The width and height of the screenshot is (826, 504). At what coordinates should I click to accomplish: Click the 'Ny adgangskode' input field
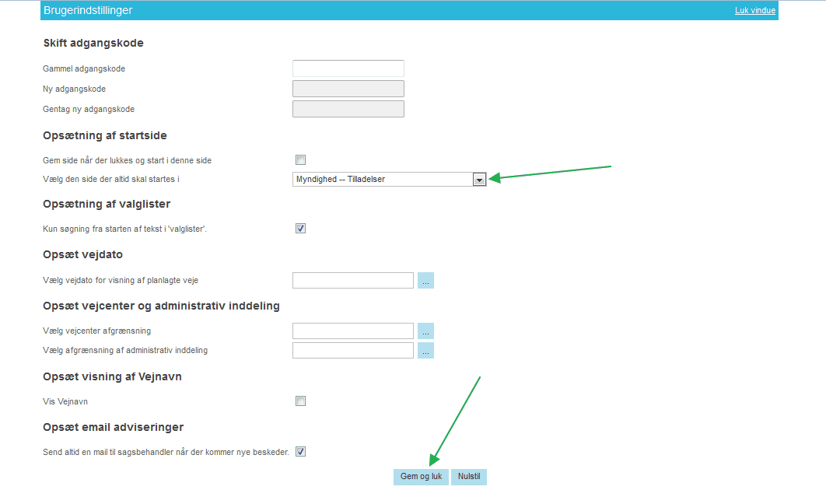pyautogui.click(x=348, y=89)
